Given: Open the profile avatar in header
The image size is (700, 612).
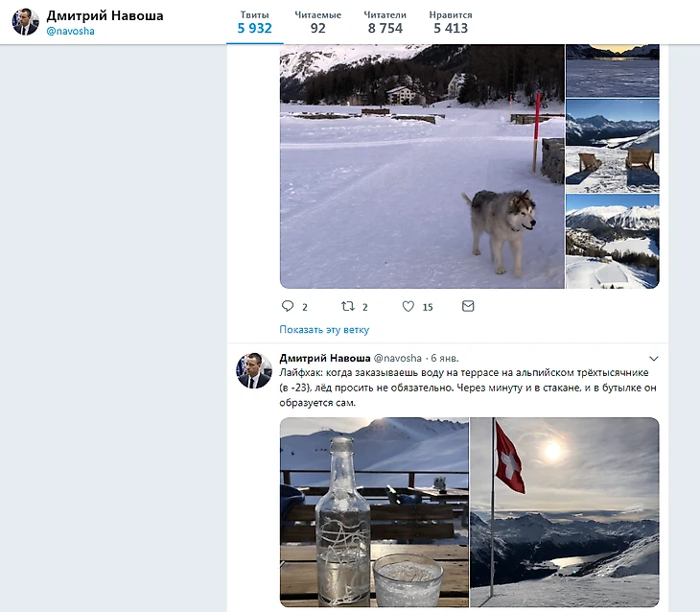Looking at the screenshot, I should coord(26,22).
